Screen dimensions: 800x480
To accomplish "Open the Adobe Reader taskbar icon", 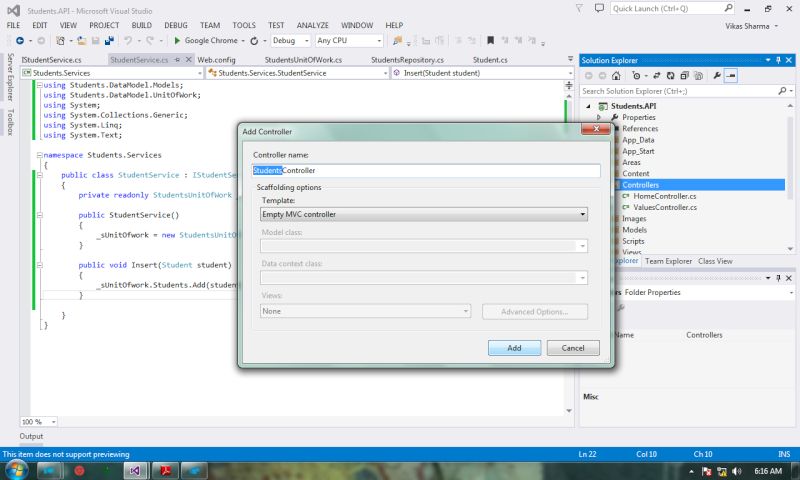I will coord(165,470).
